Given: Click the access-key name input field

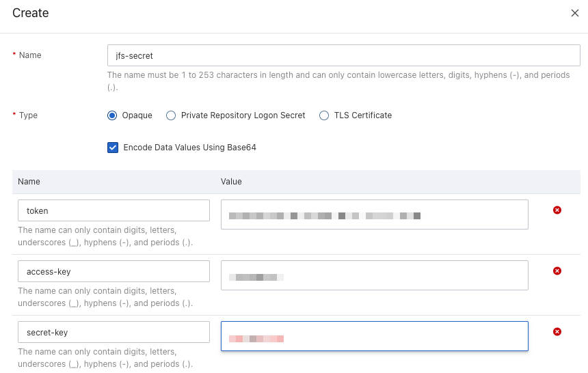Looking at the screenshot, I should coord(113,271).
